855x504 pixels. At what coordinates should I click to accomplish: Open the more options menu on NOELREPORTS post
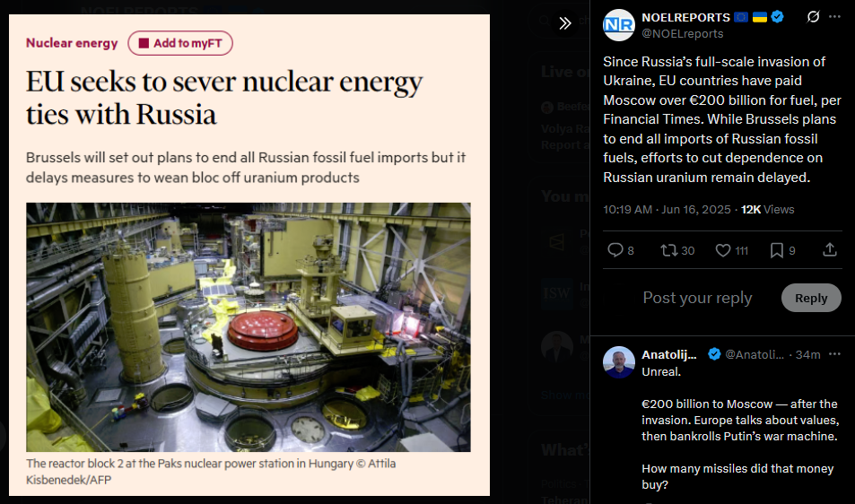coord(835,17)
